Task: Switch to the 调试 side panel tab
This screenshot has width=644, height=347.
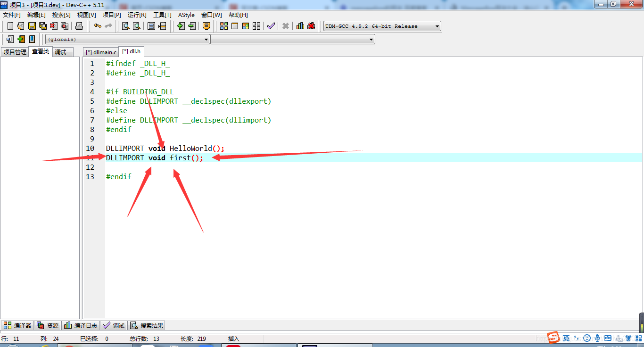Action: [63, 52]
